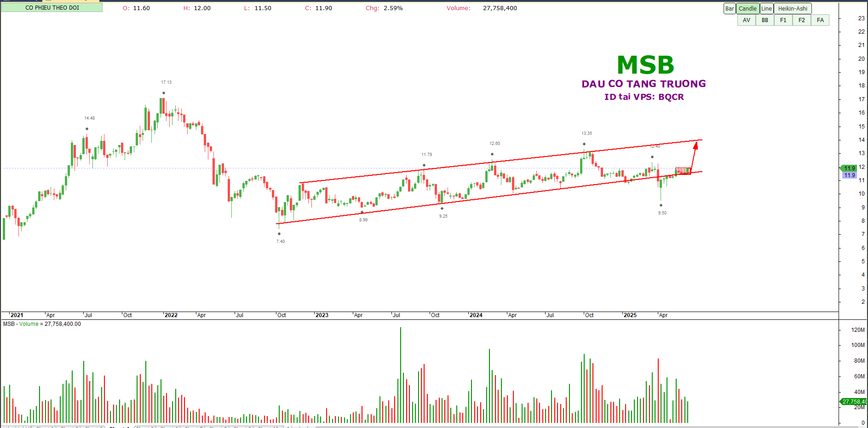Click the 14.48 peak price label

pyautogui.click(x=89, y=118)
